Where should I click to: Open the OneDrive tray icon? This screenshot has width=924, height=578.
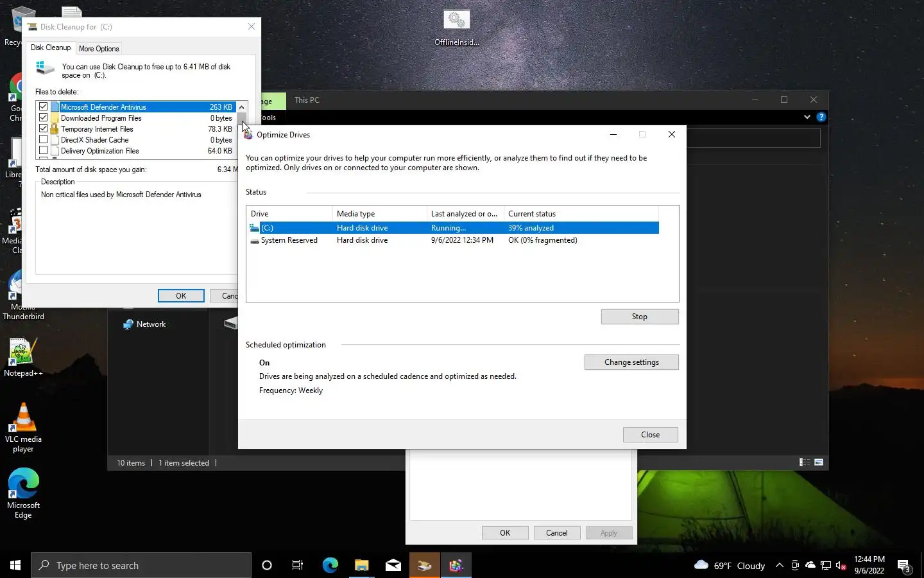[810, 565]
